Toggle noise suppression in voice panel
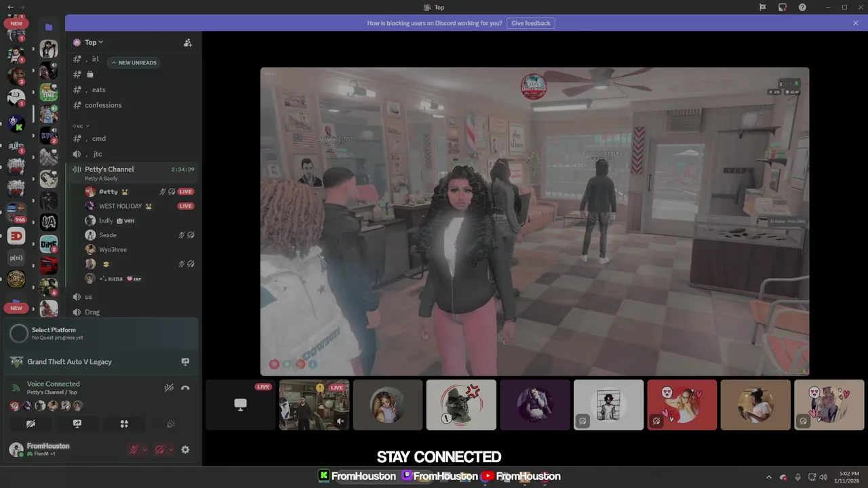868x488 pixels. tap(169, 388)
